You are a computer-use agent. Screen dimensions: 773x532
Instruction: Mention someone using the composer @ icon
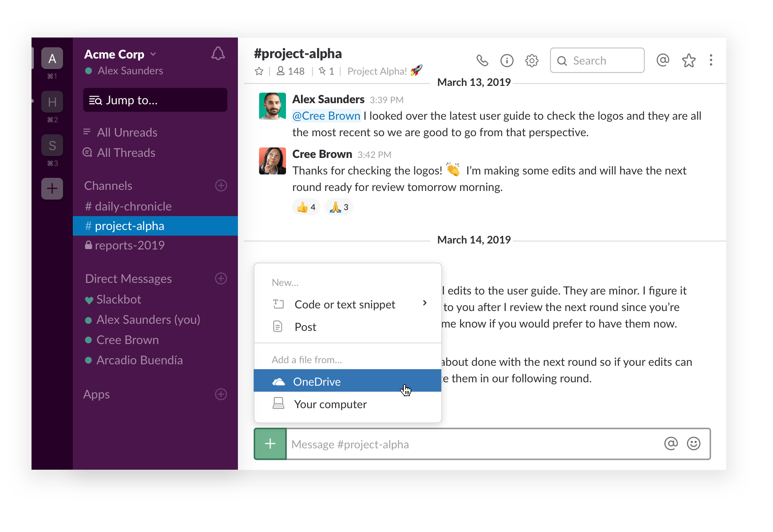point(671,443)
